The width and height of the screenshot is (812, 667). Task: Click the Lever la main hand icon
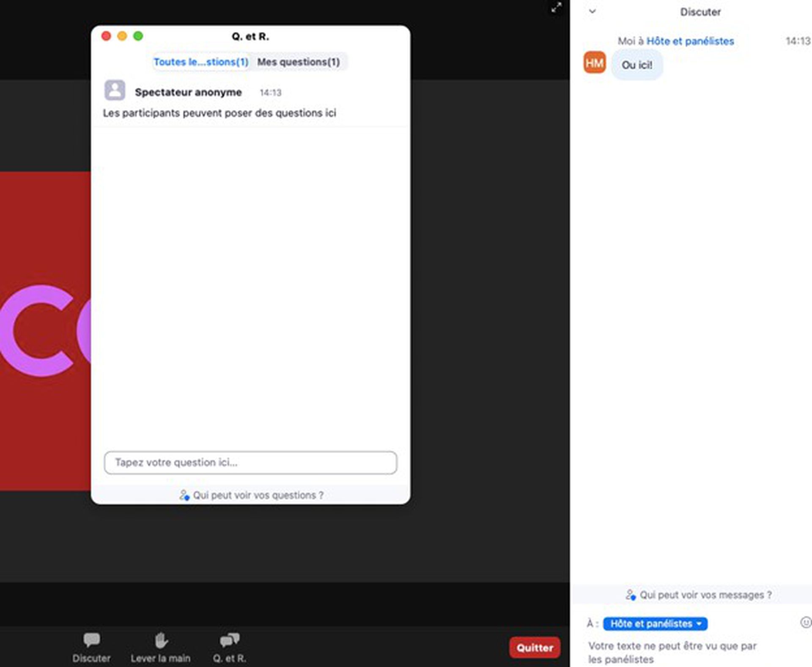click(161, 640)
